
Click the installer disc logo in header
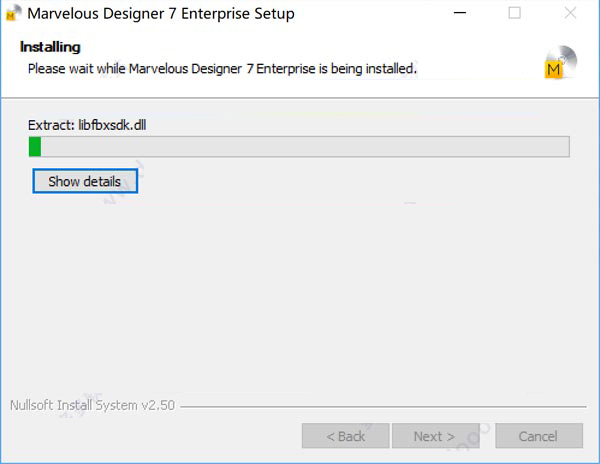[x=559, y=62]
